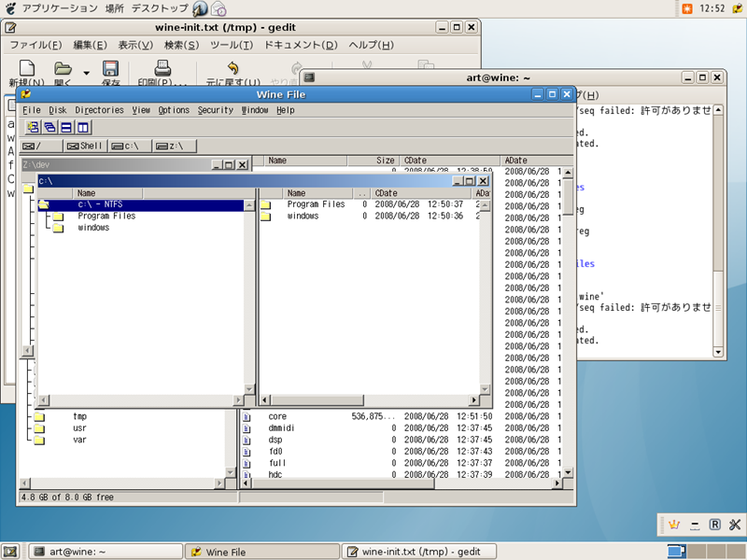This screenshot has width=747, height=560.
Task: Click CDate column header in c:\ window
Action: click(422, 193)
